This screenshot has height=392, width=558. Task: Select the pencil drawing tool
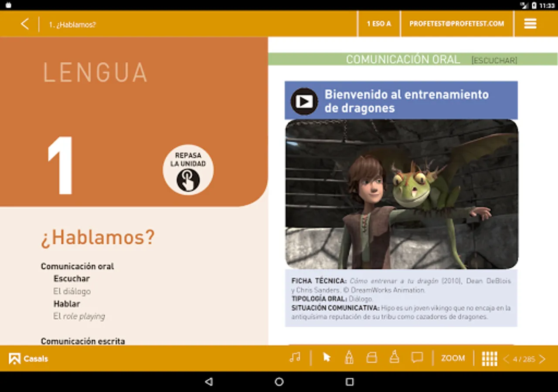(349, 358)
